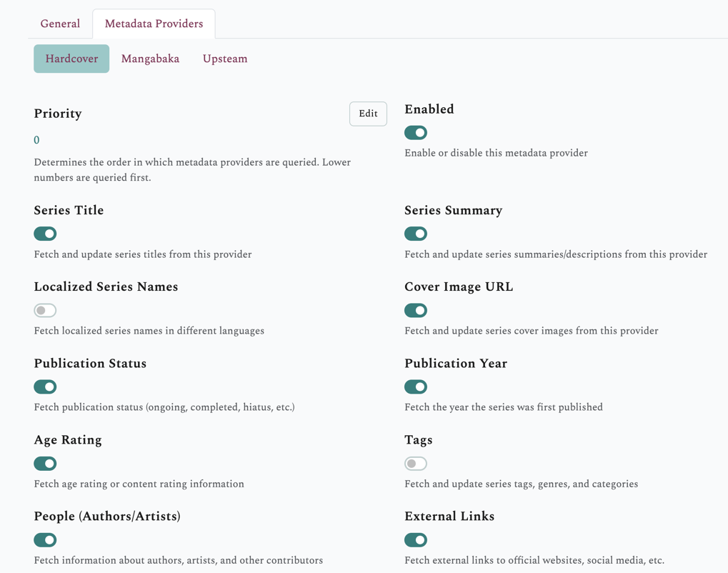Screen dimensions: 728x573
Task: Click the Edit button next to Priority
Action: 368,114
